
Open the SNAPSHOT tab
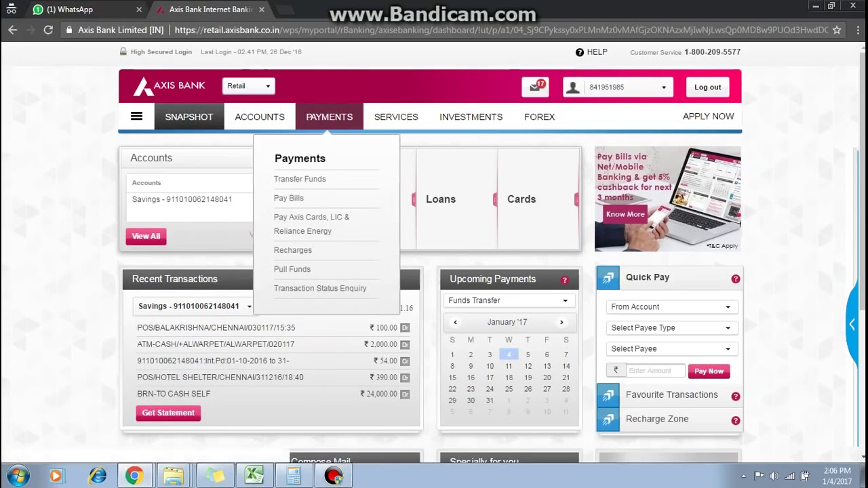click(189, 117)
